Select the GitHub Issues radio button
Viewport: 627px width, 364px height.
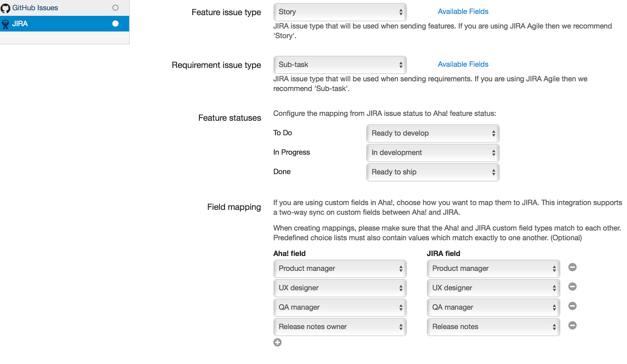[x=115, y=8]
